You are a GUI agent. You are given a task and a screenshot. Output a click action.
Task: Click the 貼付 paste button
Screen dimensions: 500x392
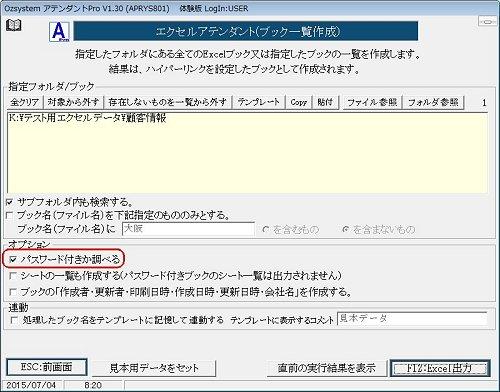point(325,102)
